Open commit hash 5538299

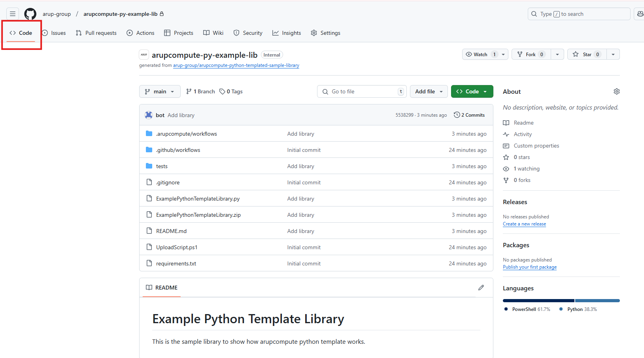coord(404,115)
